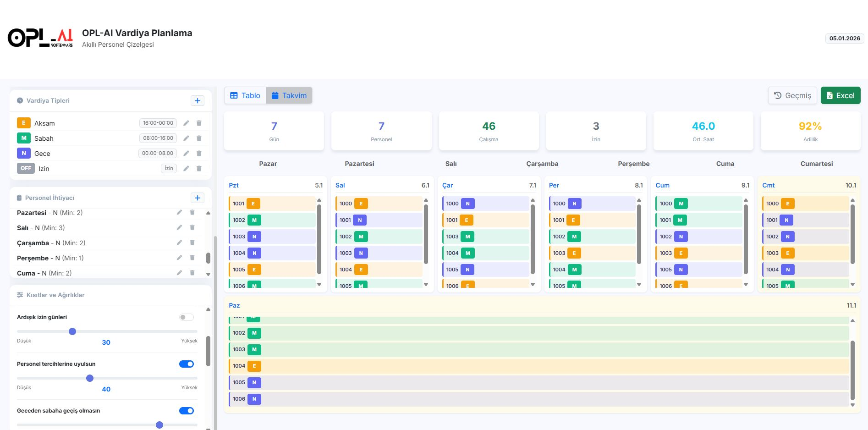The width and height of the screenshot is (868, 430).
Task: Click the add Vardiya Tipleri plus icon
Action: [197, 101]
